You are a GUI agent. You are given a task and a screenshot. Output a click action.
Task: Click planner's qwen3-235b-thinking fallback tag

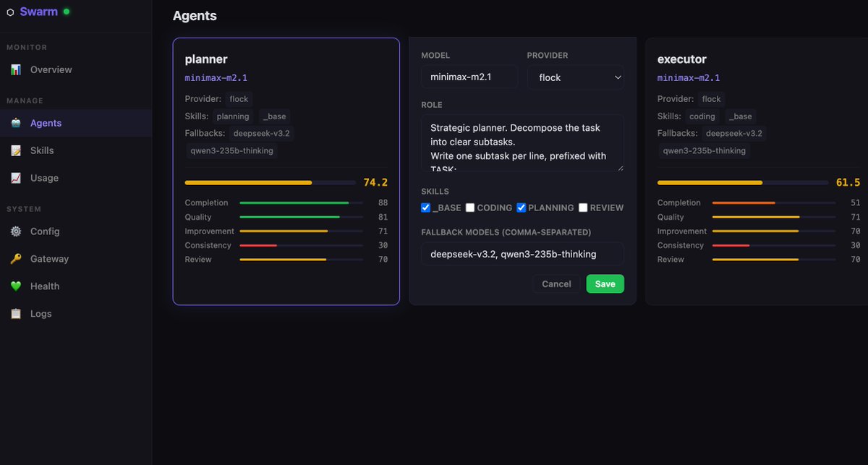[x=231, y=151]
